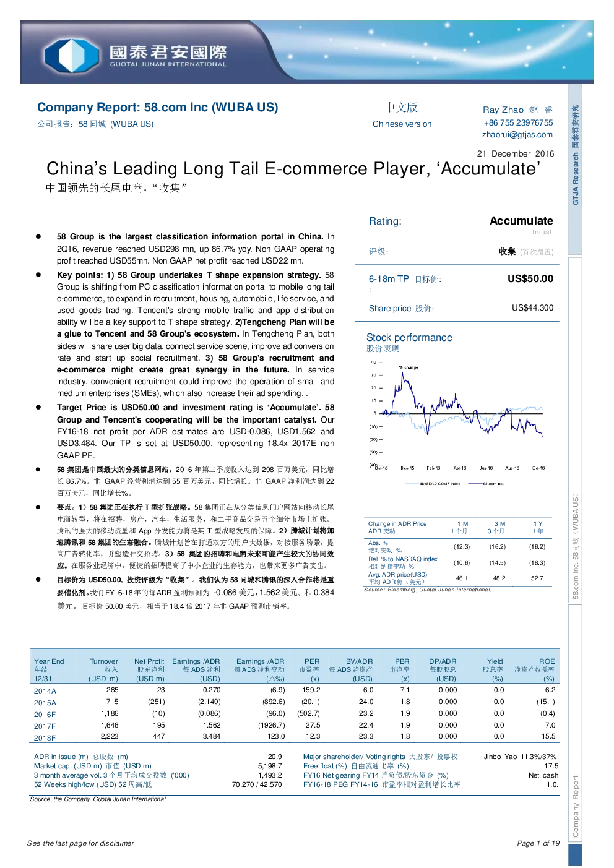
Task: Click the Key points bullet paragraph
Action: coord(195,334)
